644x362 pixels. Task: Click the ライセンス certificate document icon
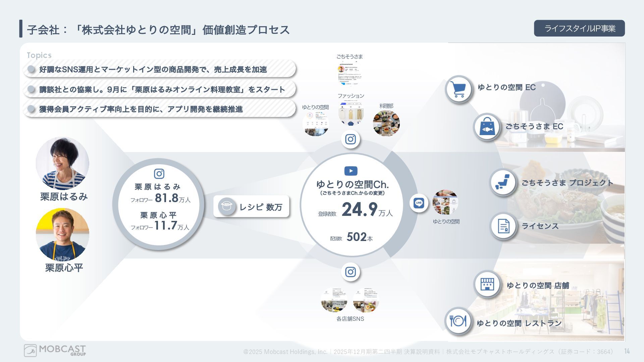coord(503,226)
